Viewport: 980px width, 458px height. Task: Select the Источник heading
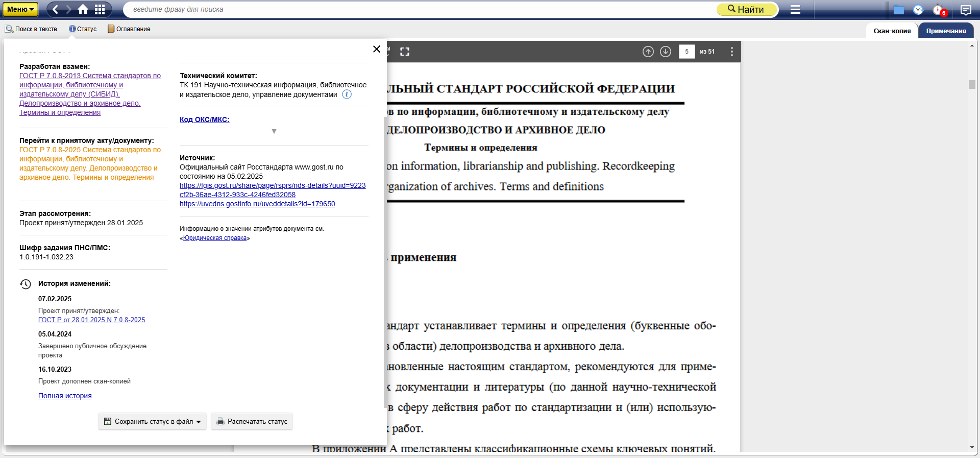198,158
